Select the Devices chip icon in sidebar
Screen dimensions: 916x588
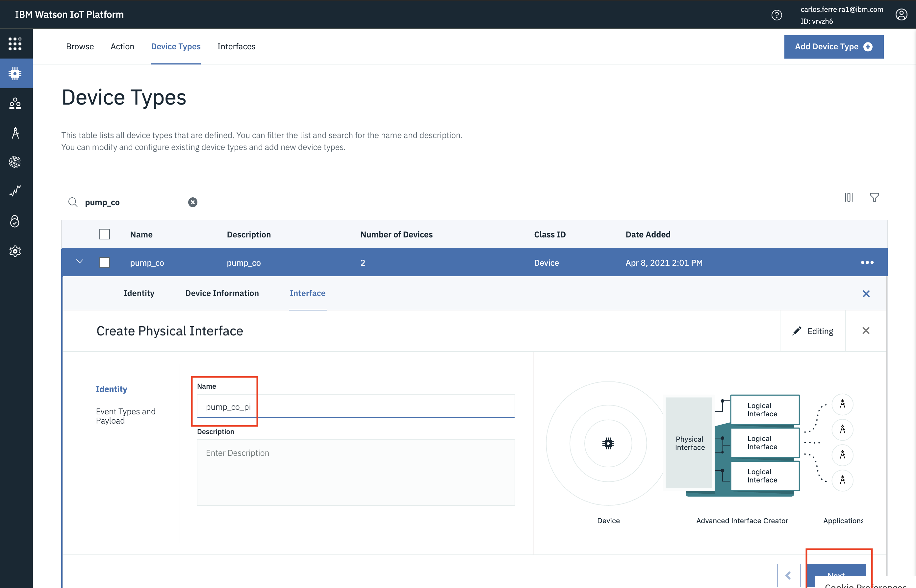click(15, 73)
